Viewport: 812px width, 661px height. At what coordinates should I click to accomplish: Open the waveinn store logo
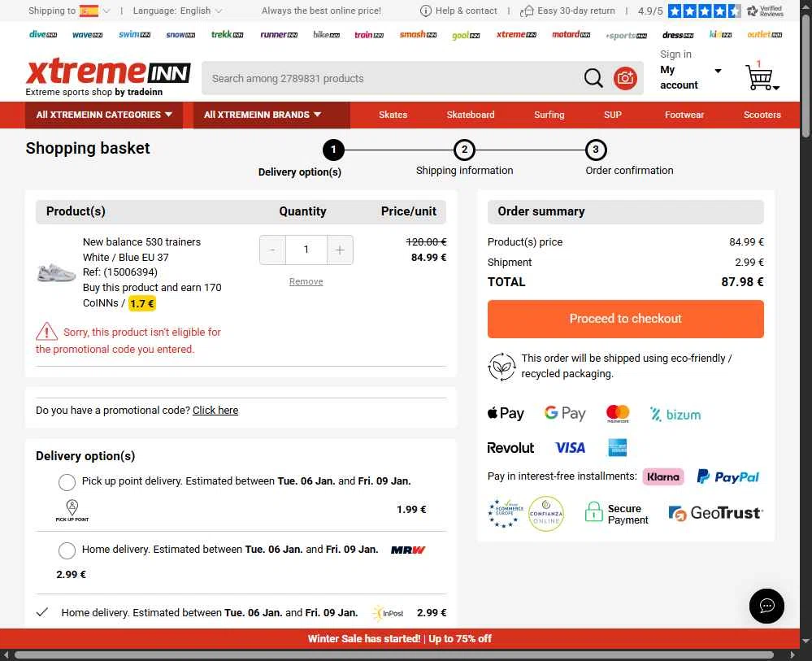point(87,35)
